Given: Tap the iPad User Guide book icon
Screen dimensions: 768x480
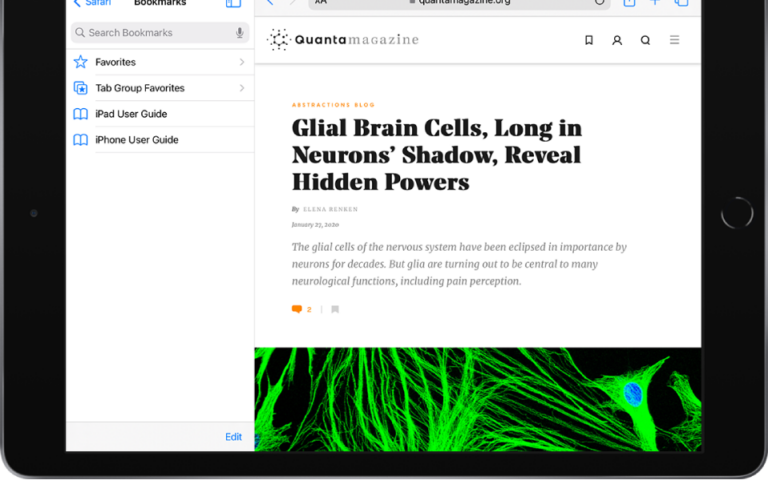Looking at the screenshot, I should coord(80,114).
